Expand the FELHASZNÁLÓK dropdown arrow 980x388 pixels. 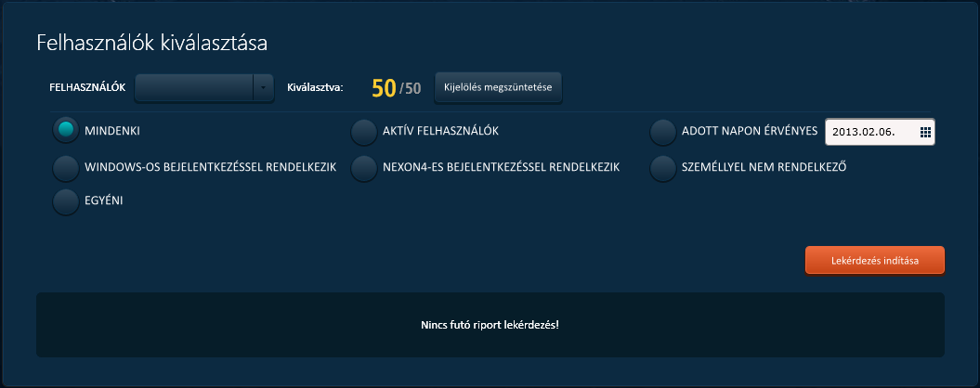264,88
